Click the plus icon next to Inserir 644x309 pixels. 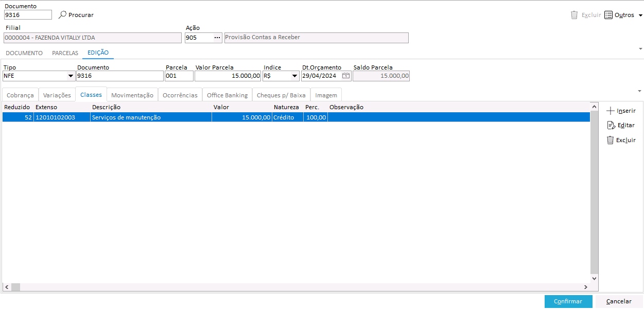tap(611, 111)
